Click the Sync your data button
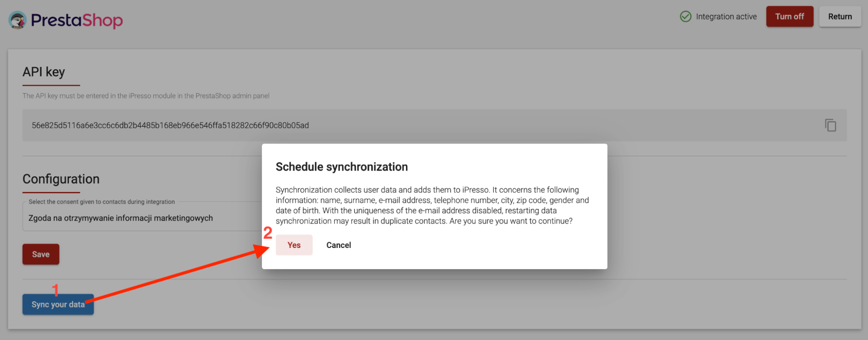Viewport: 868px width, 340px height. 58,304
